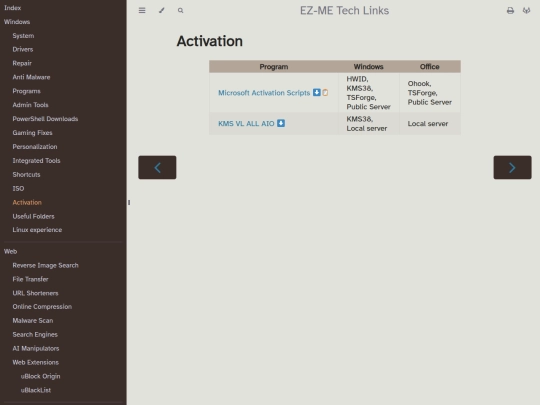This screenshot has height=405, width=540.
Task: Click the Office 'Local server' cell
Action: pos(430,124)
